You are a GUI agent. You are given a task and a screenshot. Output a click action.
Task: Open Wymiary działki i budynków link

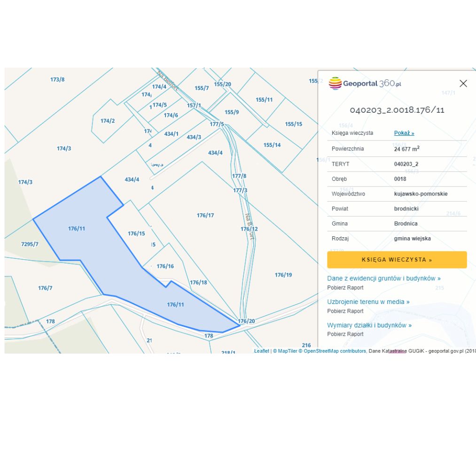(369, 325)
